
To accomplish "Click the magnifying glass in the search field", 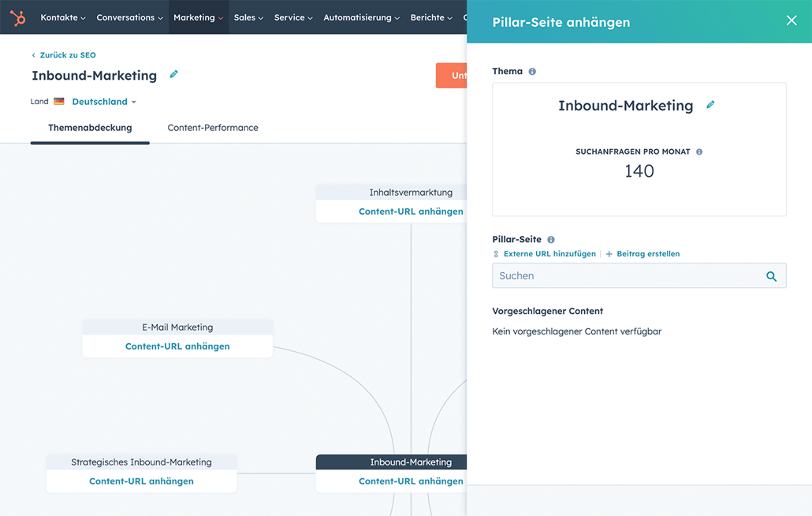I will [x=771, y=276].
